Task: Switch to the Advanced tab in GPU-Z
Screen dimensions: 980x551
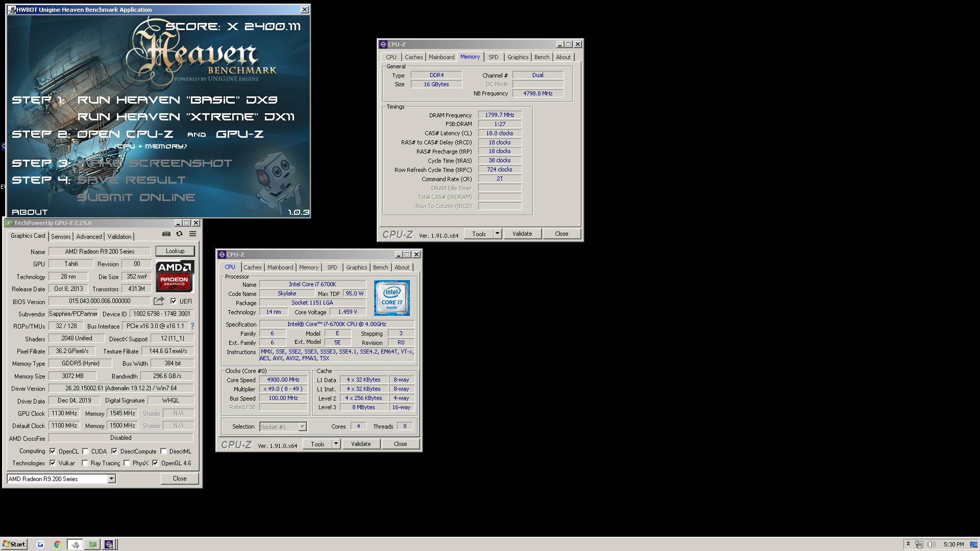Action: pyautogui.click(x=89, y=236)
